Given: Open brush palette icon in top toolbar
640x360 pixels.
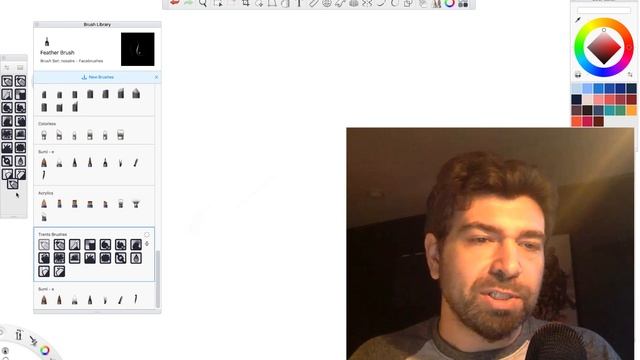Looking at the screenshot, I should [x=436, y=3].
